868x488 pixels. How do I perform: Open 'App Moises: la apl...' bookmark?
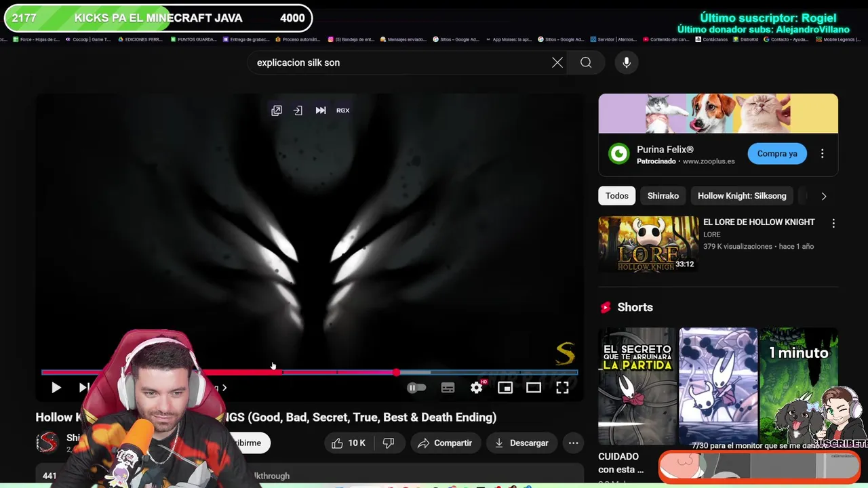[x=509, y=39]
